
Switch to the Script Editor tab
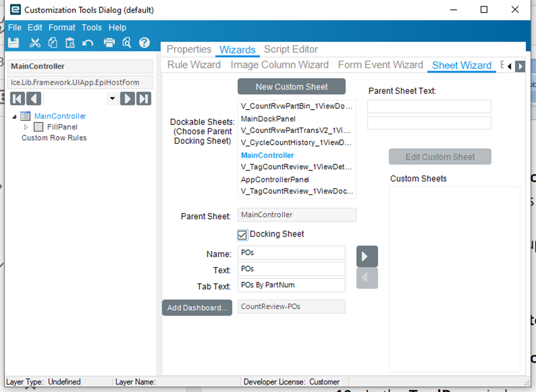(x=291, y=49)
